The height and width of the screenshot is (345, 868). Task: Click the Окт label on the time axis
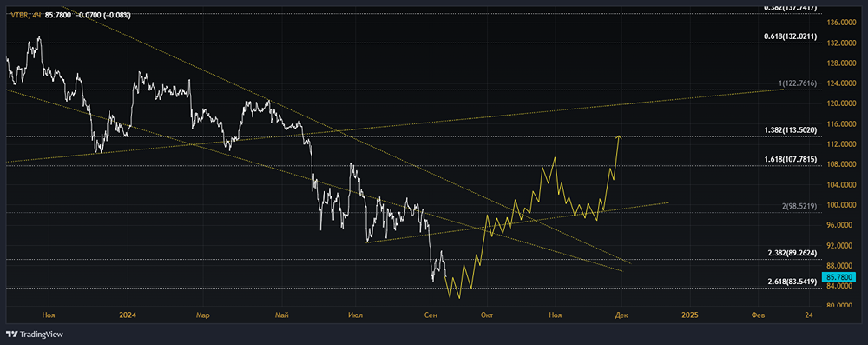(x=487, y=315)
